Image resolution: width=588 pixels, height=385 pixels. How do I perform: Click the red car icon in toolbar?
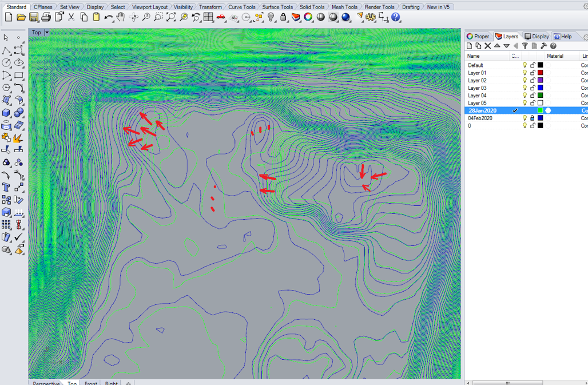[221, 17]
